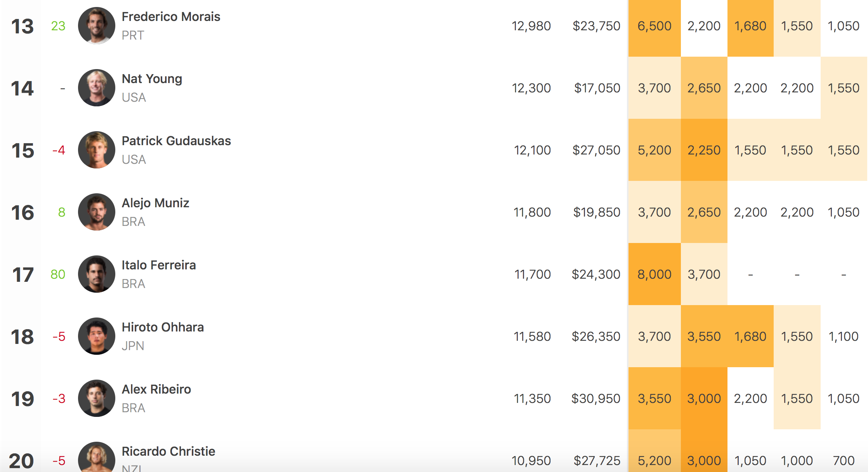This screenshot has height=472, width=868.
Task: Click Frederico Morais's profile photo
Action: (97, 26)
